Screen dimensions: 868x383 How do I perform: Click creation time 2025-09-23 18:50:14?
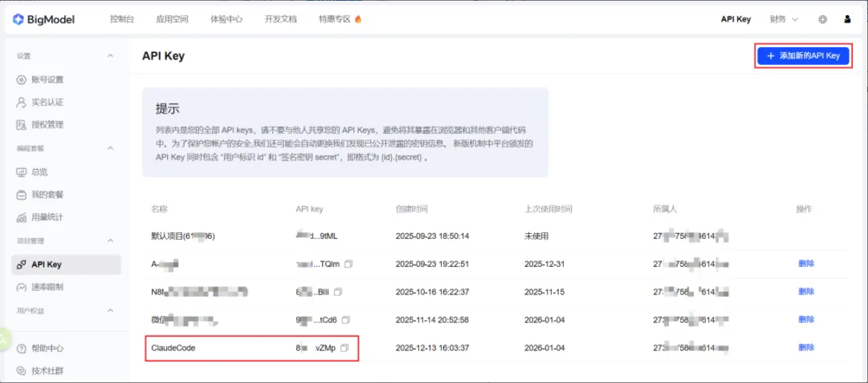[x=432, y=236]
